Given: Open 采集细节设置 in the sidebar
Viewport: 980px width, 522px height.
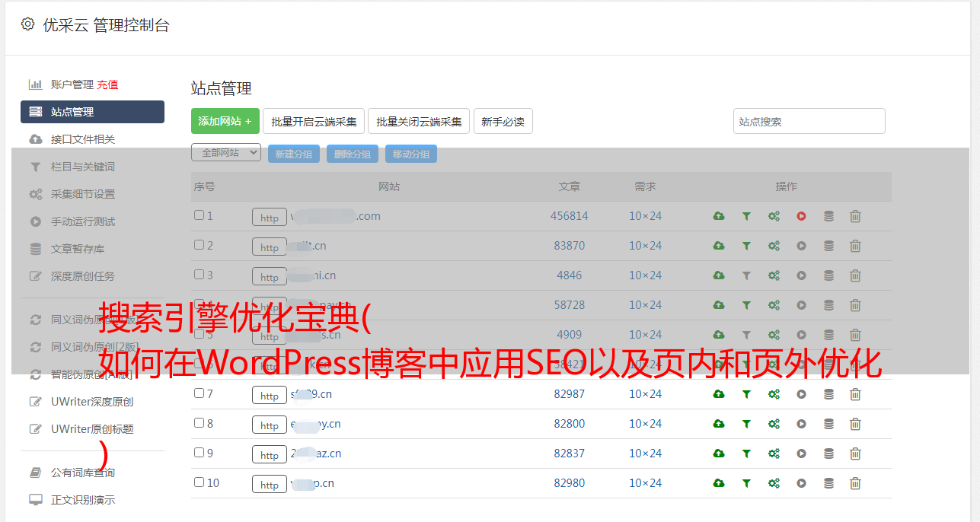Looking at the screenshot, I should 83,194.
